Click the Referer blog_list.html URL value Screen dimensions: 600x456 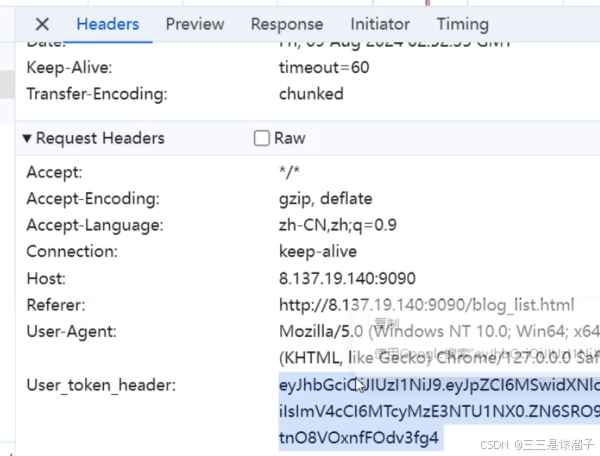pos(426,304)
